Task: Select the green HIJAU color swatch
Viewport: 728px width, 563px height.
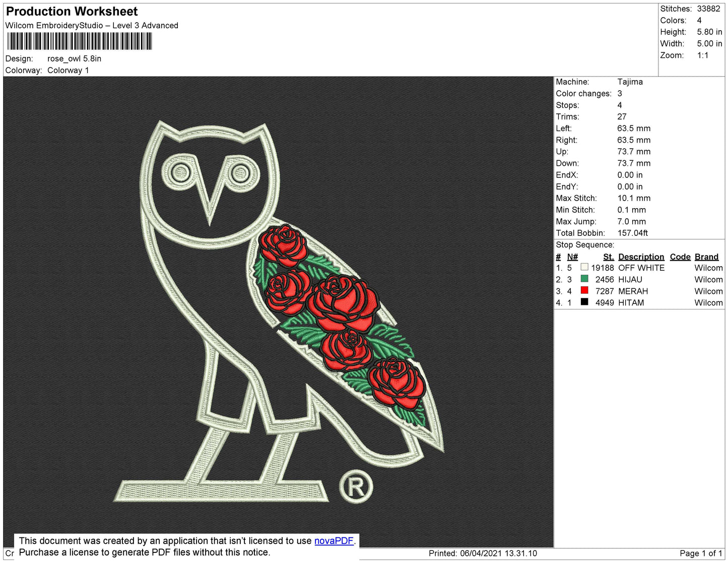Action: tap(584, 279)
